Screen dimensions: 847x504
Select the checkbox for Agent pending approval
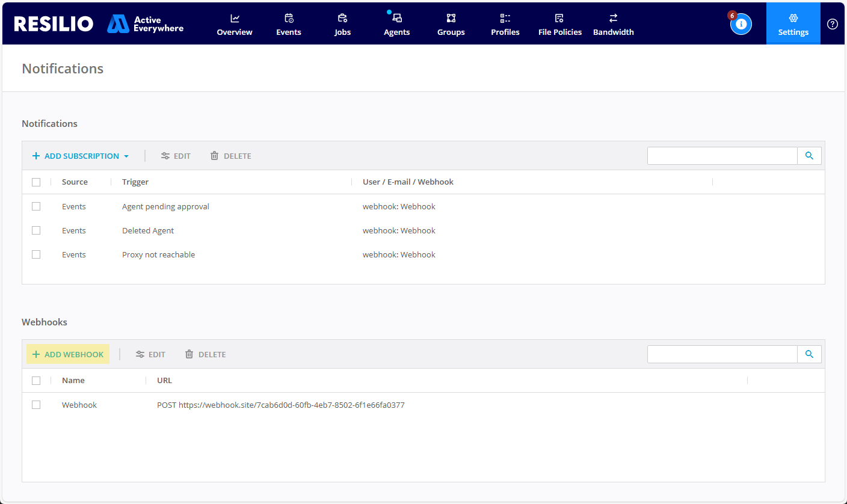[x=36, y=206]
